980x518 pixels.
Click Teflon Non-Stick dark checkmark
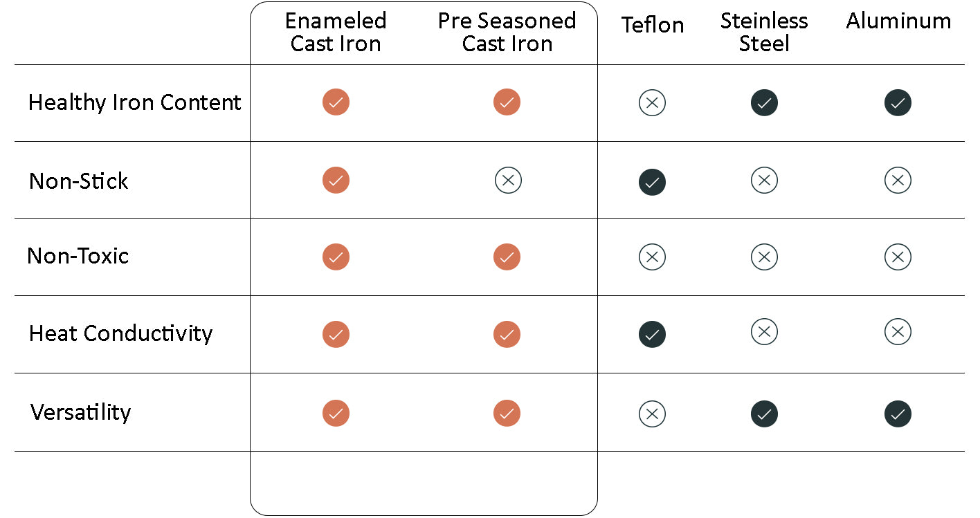click(652, 182)
